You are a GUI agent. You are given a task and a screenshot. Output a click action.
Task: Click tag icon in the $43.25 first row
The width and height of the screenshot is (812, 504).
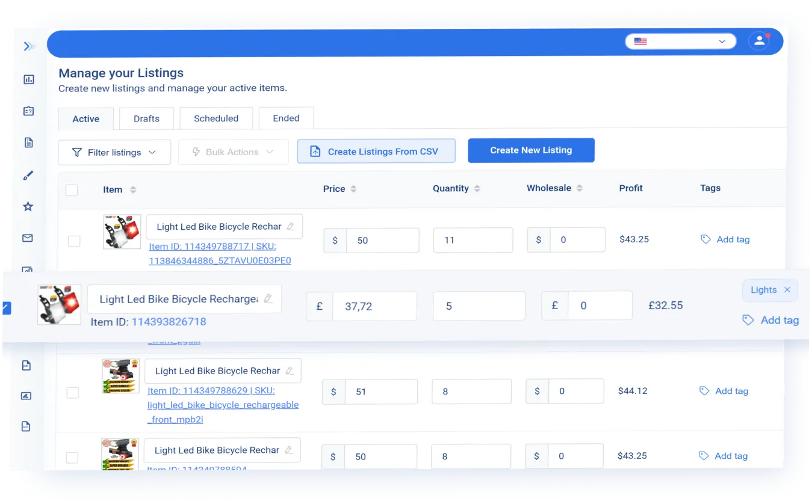pos(706,239)
